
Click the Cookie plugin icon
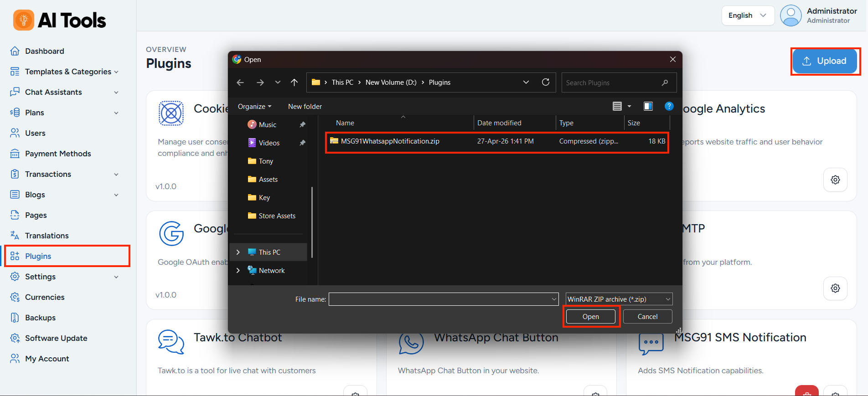pyautogui.click(x=171, y=113)
